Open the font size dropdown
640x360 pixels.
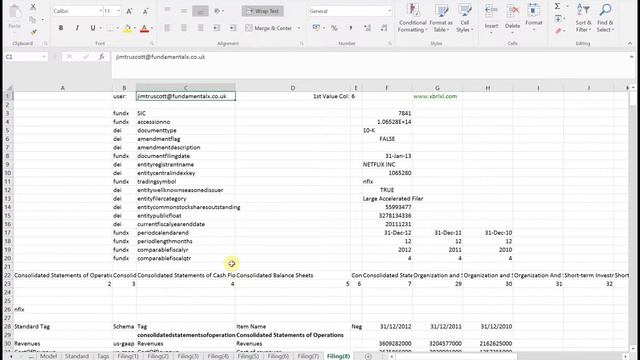point(118,11)
